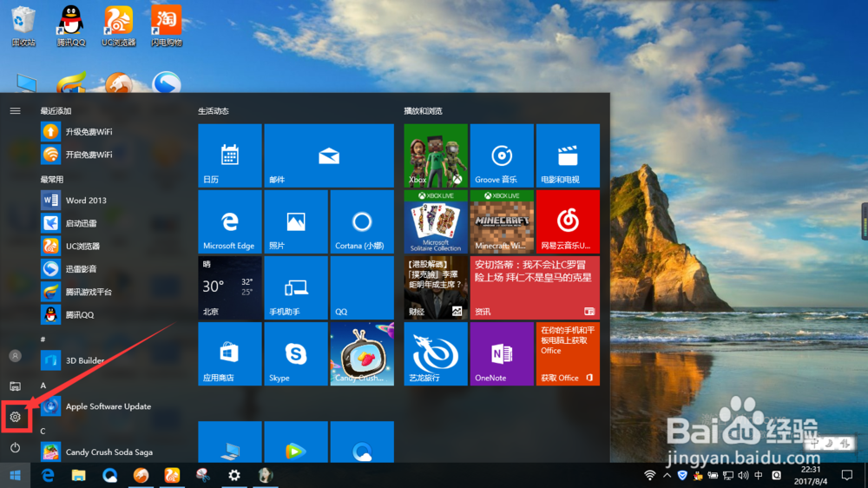Click the # group header
This screenshot has width=868, height=488.
pos(43,339)
